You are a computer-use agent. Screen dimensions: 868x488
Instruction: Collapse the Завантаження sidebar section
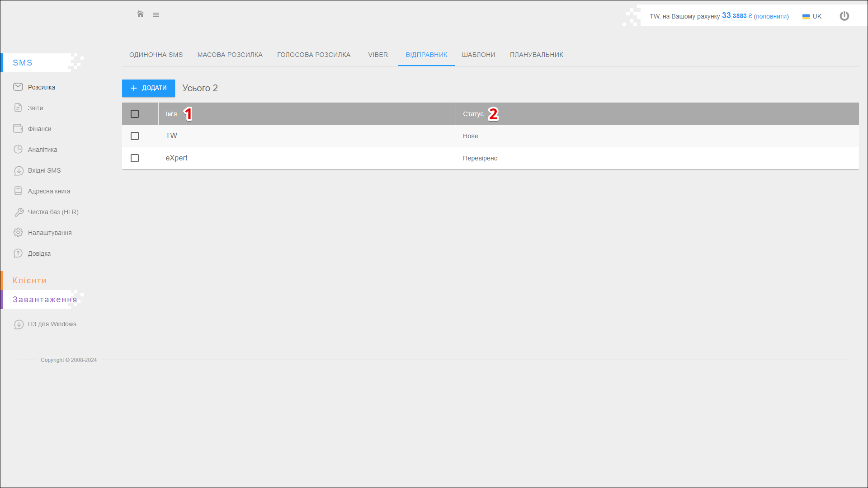[x=44, y=300]
